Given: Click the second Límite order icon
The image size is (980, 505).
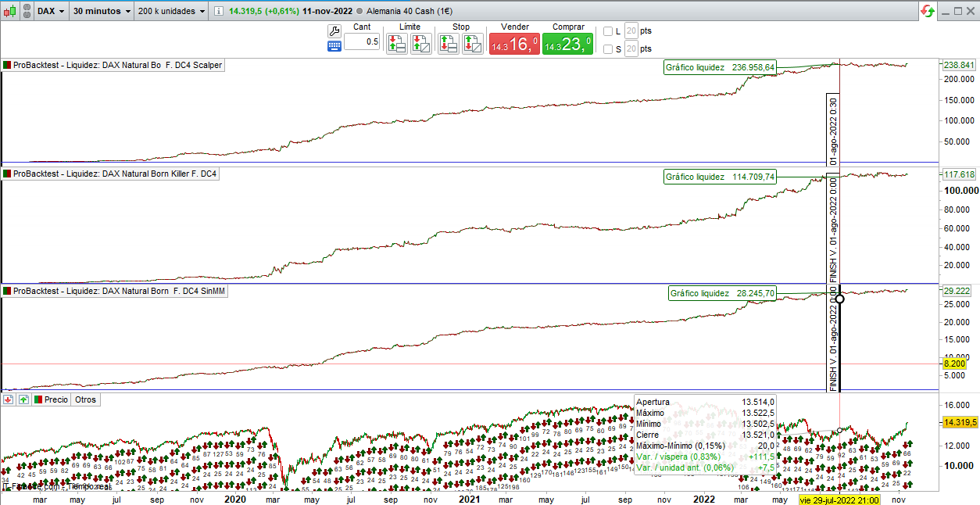Looking at the screenshot, I should [421, 44].
